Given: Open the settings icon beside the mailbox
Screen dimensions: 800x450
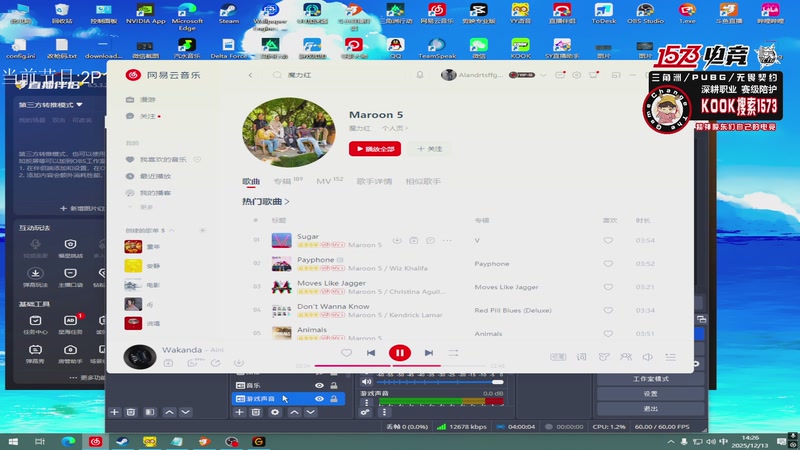Looking at the screenshot, I should point(577,75).
